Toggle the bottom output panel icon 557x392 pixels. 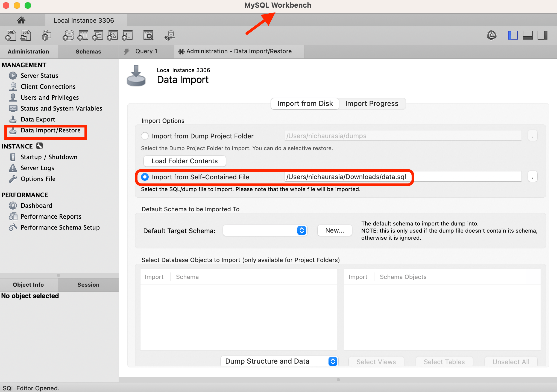[x=527, y=35]
